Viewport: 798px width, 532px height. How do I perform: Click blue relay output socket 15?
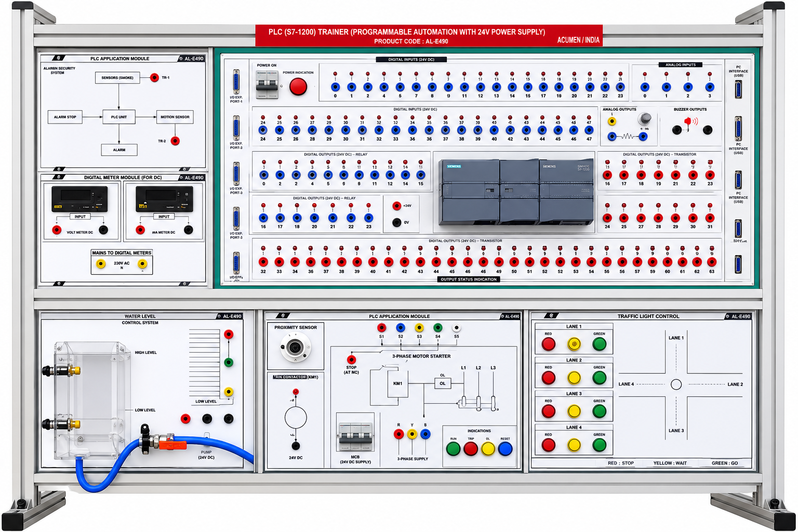click(x=421, y=175)
